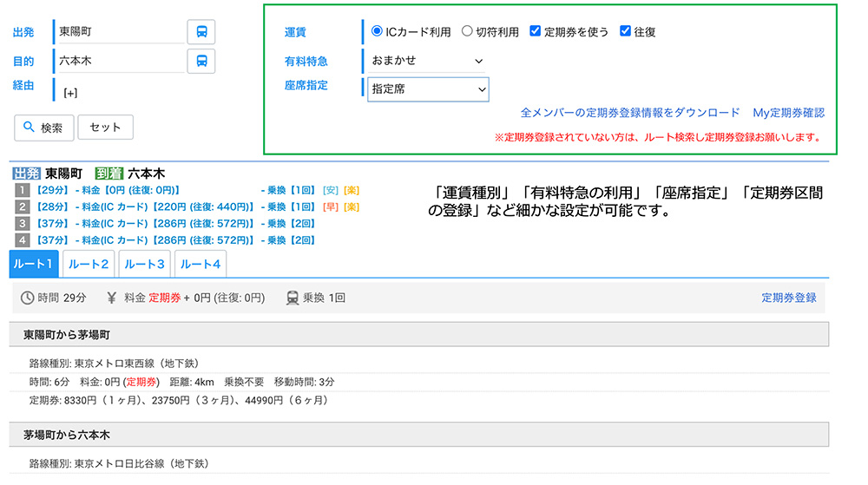Image resolution: width=868 pixels, height=485 pixels.
Task: Open the 座席指定 指定席 dropdown
Action: 428,89
